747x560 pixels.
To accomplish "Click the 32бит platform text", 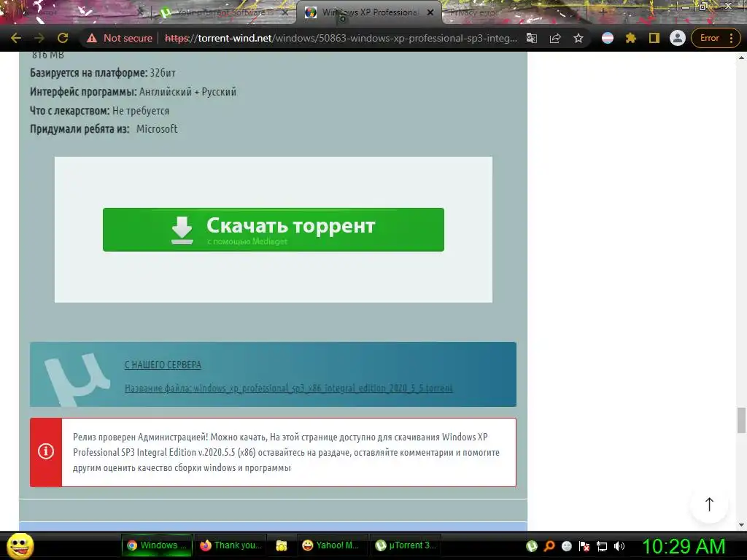I will [x=163, y=73].
